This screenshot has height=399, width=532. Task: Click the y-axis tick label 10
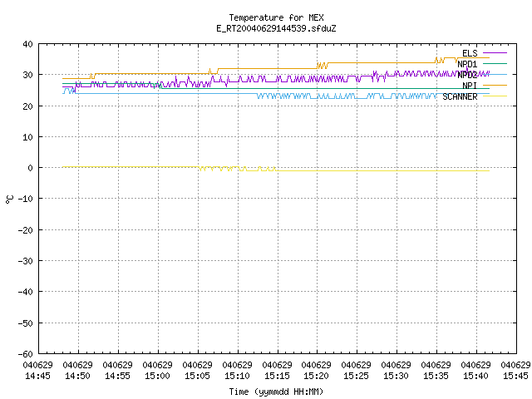[27, 137]
